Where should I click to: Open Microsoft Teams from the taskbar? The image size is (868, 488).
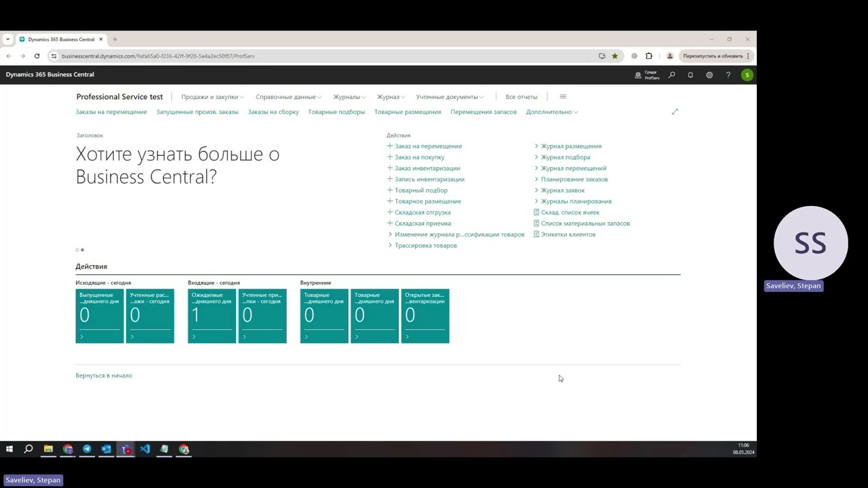[x=126, y=449]
